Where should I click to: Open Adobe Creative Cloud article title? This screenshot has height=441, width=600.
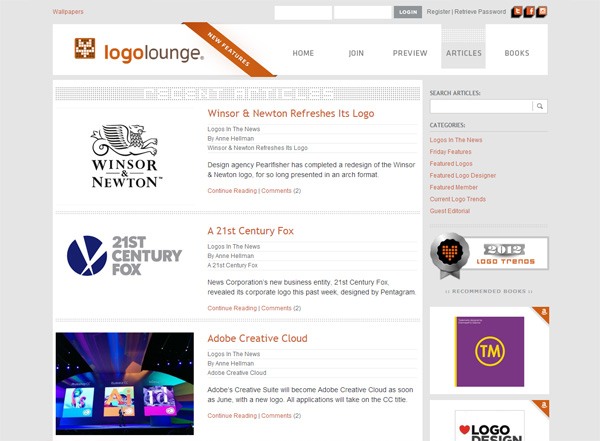(x=258, y=338)
